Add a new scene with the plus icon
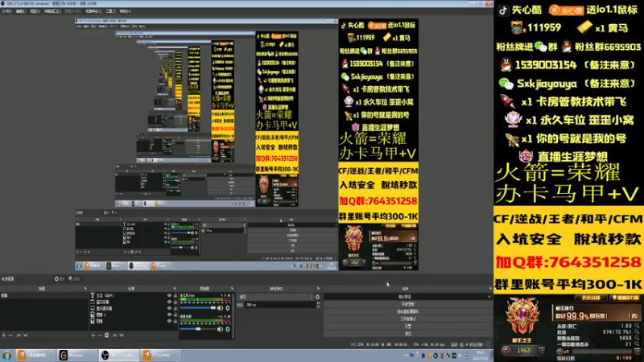 click(x=4, y=335)
